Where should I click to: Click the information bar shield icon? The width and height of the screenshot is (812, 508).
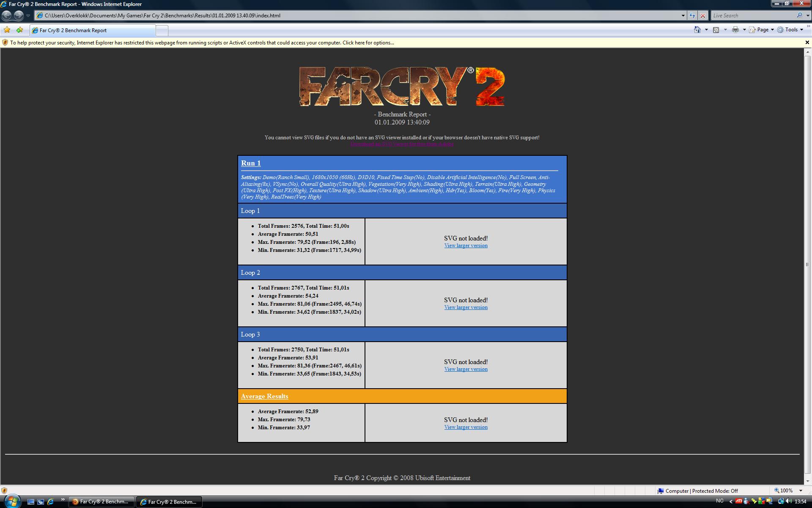pos(5,43)
